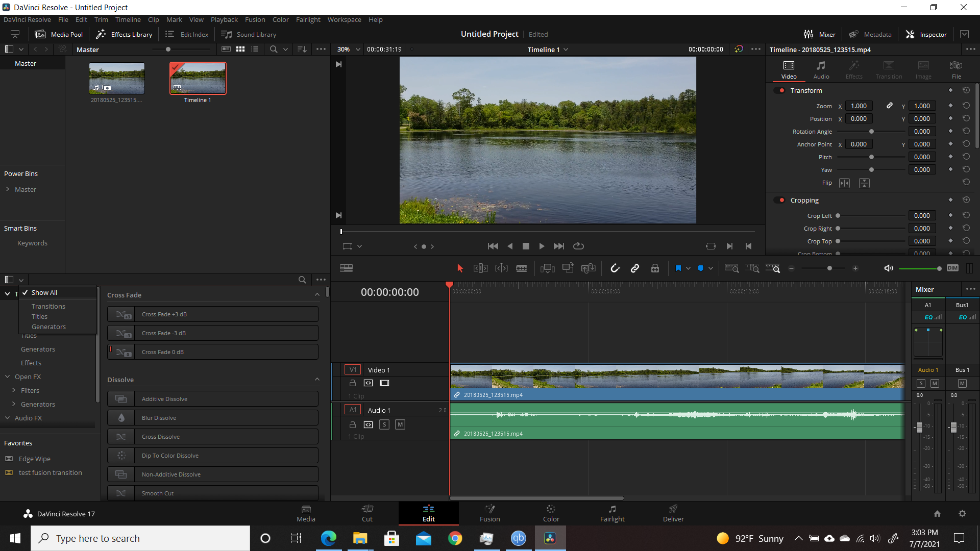Click the Overwrite Clip icon
The image size is (980, 551).
pos(568,268)
